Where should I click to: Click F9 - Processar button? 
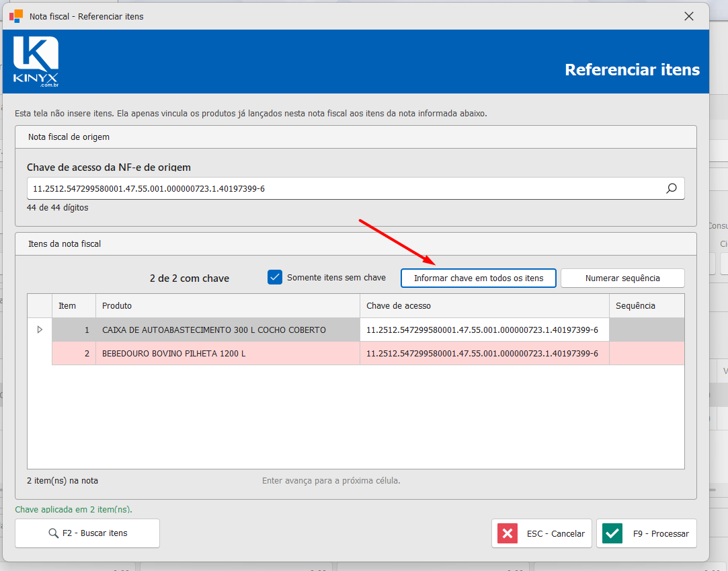pos(647,533)
